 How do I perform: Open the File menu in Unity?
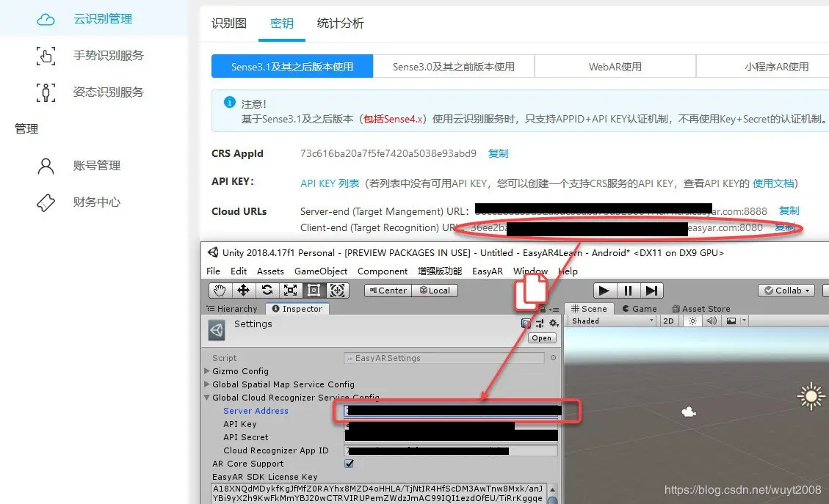coord(213,271)
